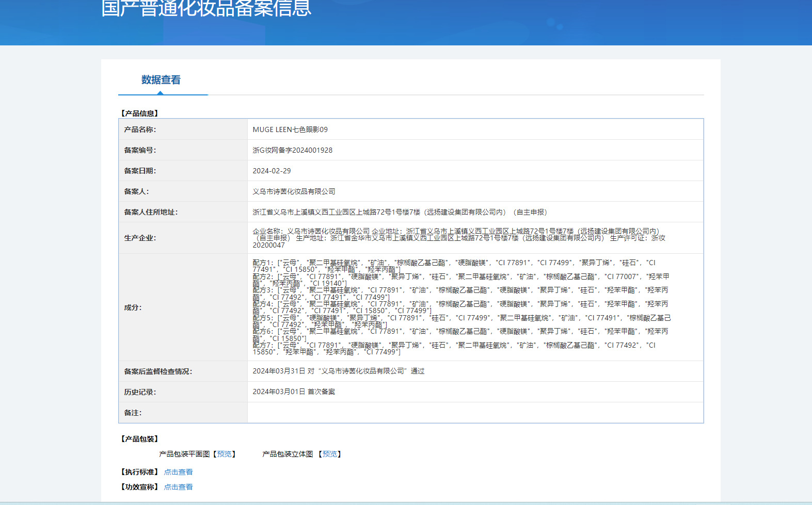Click the supervision result text 2024年03月31日

point(339,371)
